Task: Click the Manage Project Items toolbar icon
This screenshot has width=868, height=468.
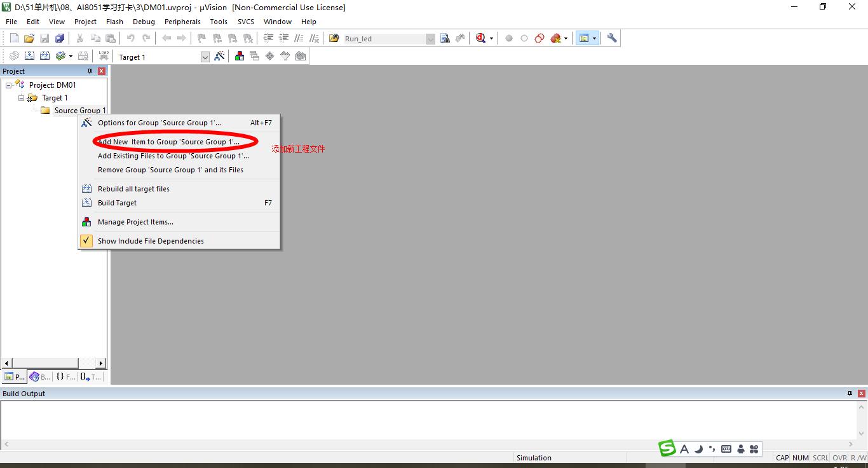Action: tap(240, 56)
